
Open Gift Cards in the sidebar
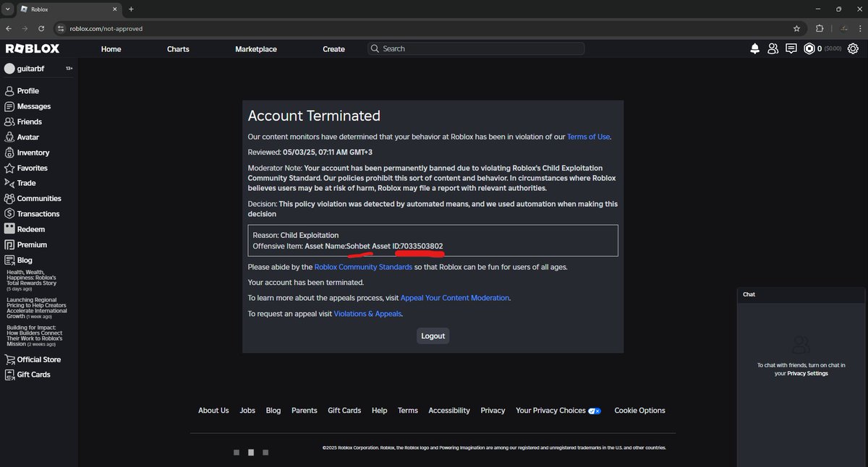pos(27,374)
